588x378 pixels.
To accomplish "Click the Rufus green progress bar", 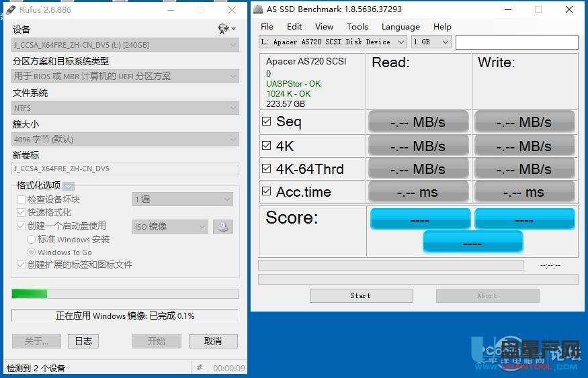I will (x=125, y=293).
